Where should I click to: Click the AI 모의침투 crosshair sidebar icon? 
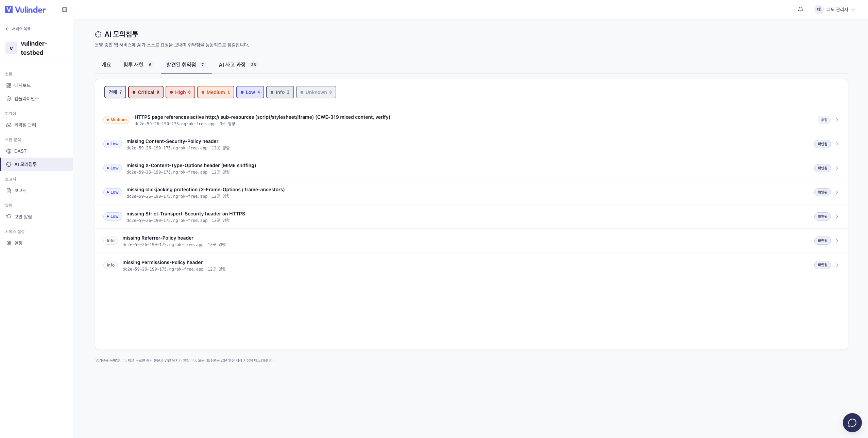(x=9, y=164)
